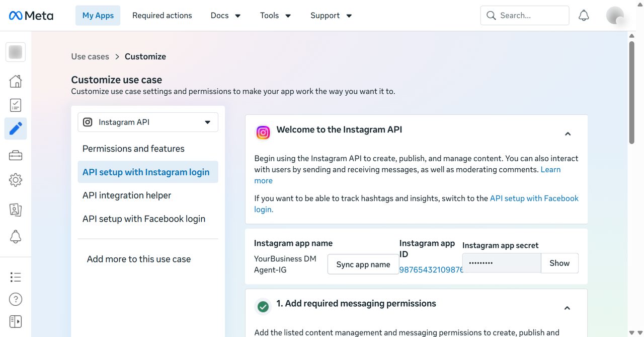Open the profile avatar menu
Image resolution: width=644 pixels, height=337 pixels.
click(x=615, y=16)
